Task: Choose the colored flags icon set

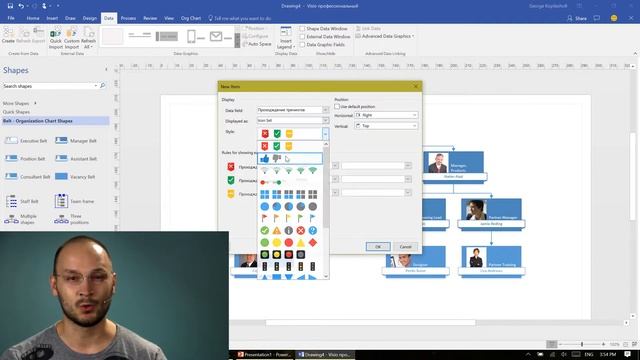Action: [290, 218]
